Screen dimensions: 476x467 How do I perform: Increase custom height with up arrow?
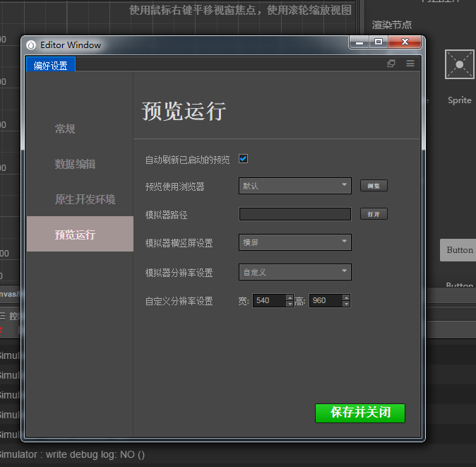[346, 297]
